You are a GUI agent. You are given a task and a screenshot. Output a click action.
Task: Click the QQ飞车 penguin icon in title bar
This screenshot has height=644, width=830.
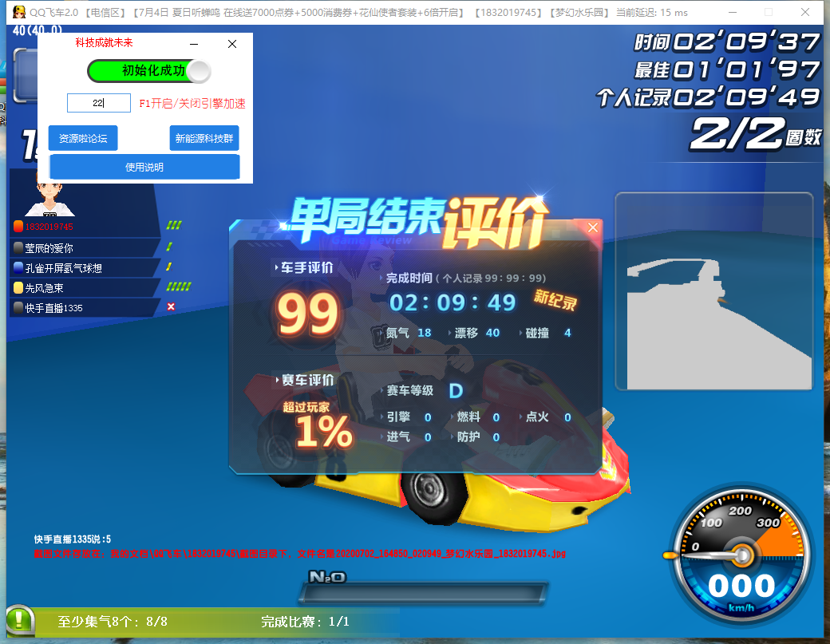pos(19,12)
